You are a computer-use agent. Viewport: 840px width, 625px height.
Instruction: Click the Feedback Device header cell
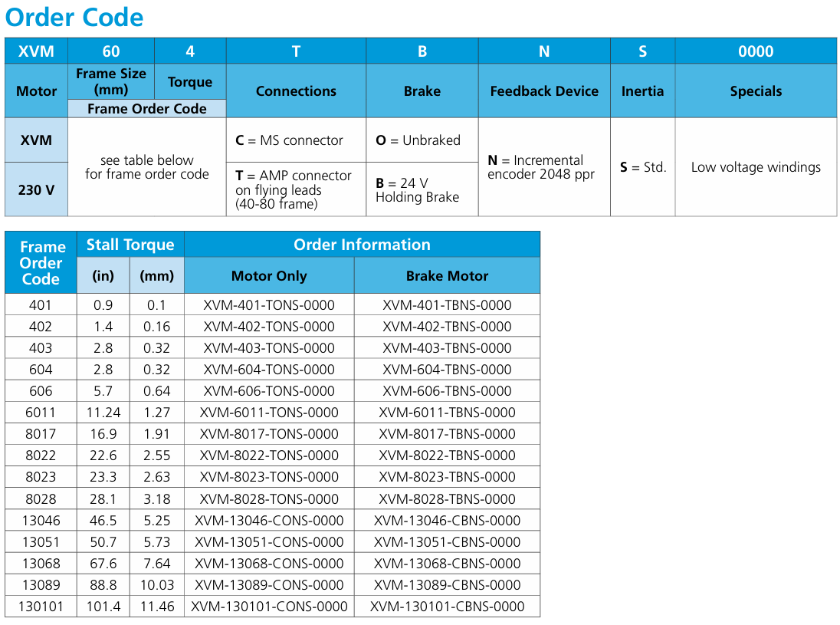pos(544,90)
